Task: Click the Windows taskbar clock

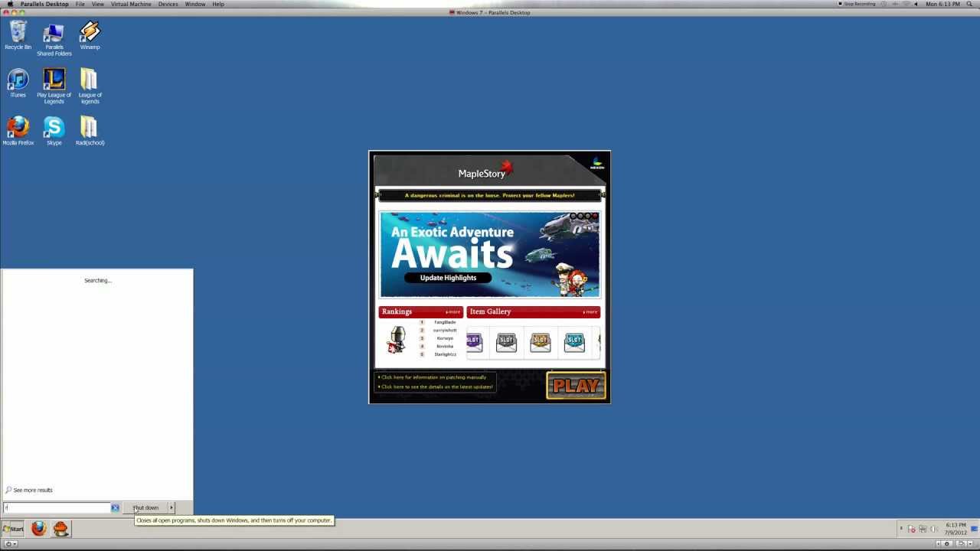Action: coord(955,528)
